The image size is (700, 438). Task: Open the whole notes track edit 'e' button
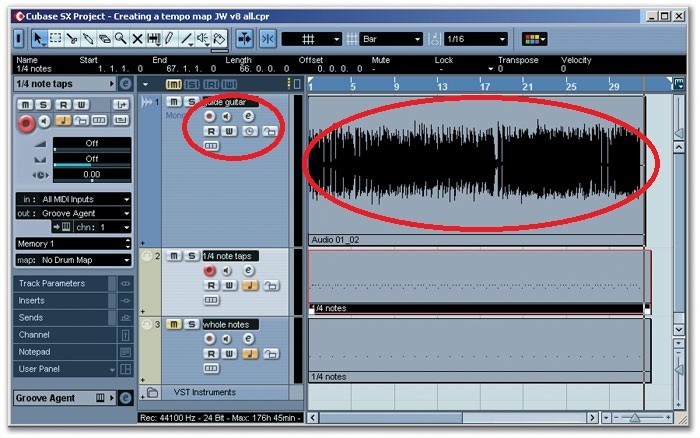tap(249, 339)
